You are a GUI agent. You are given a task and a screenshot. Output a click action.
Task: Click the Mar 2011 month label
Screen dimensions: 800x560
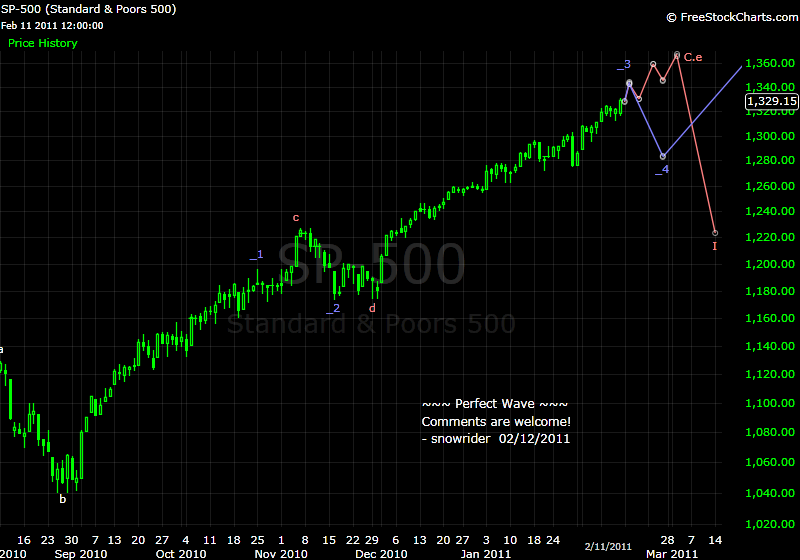(671, 554)
